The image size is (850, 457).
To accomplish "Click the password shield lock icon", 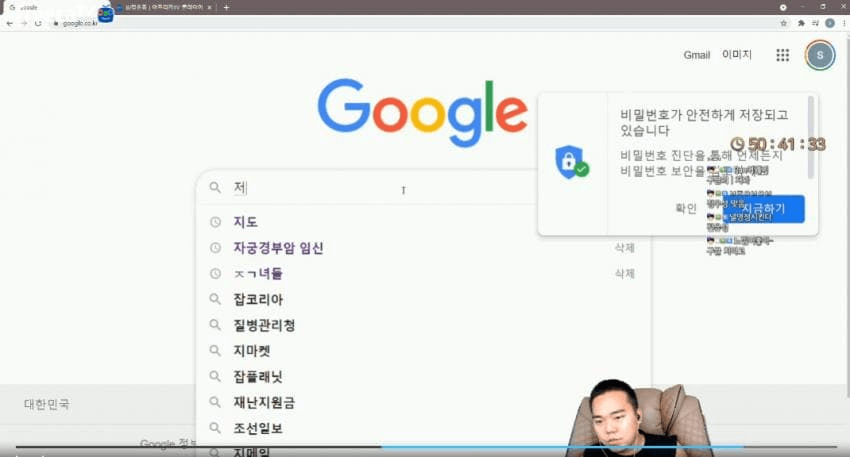I will pos(572,162).
